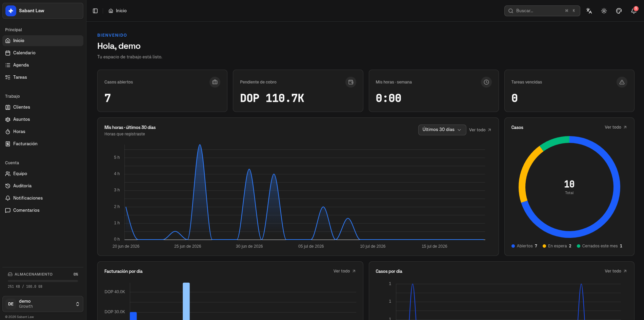Click the Agenda list icon in sidebar

point(8,65)
